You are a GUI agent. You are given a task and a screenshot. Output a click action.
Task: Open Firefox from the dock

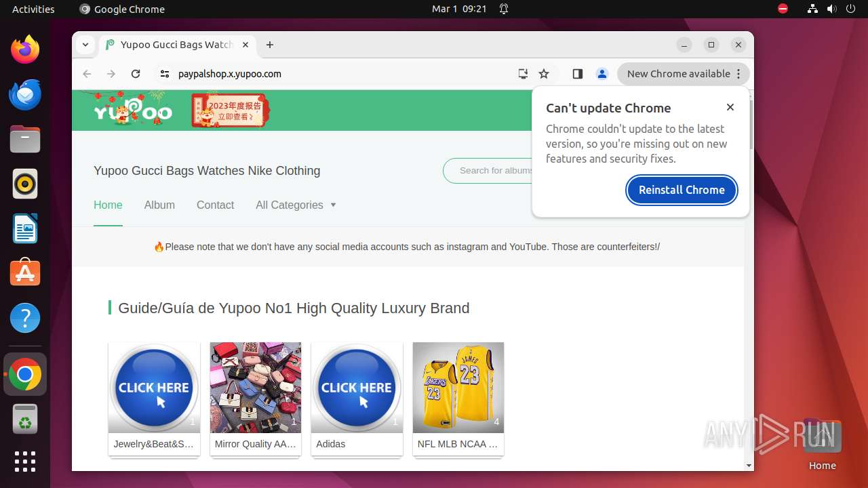click(25, 49)
